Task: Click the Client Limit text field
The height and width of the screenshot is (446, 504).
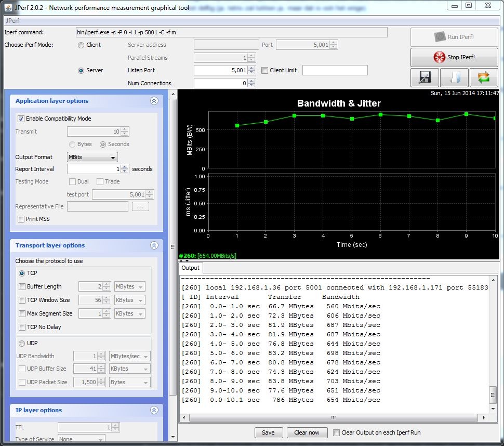Action: pyautogui.click(x=335, y=71)
